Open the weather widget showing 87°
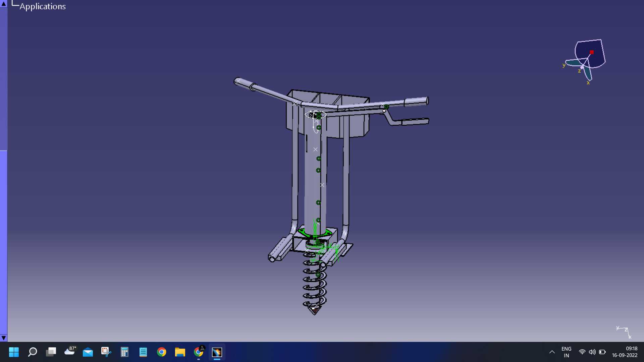Image resolution: width=644 pixels, height=362 pixels. coord(70,351)
